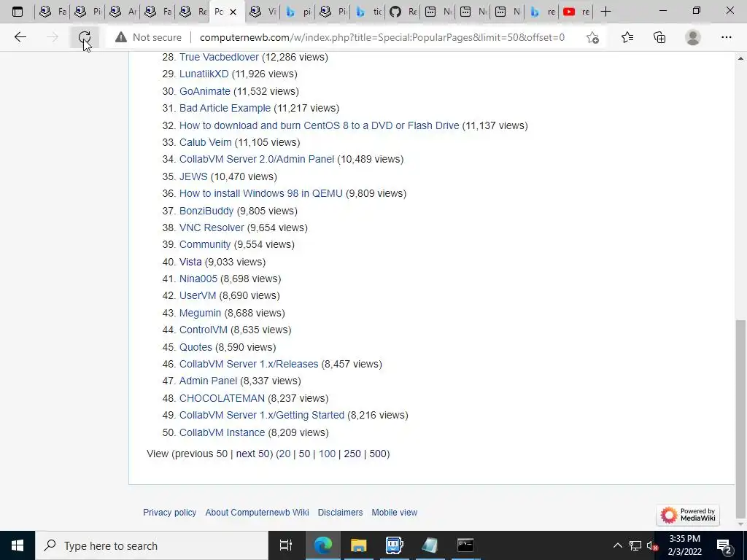Open the About Computernewb Wiki link
The width and height of the screenshot is (747, 560).
tap(258, 513)
